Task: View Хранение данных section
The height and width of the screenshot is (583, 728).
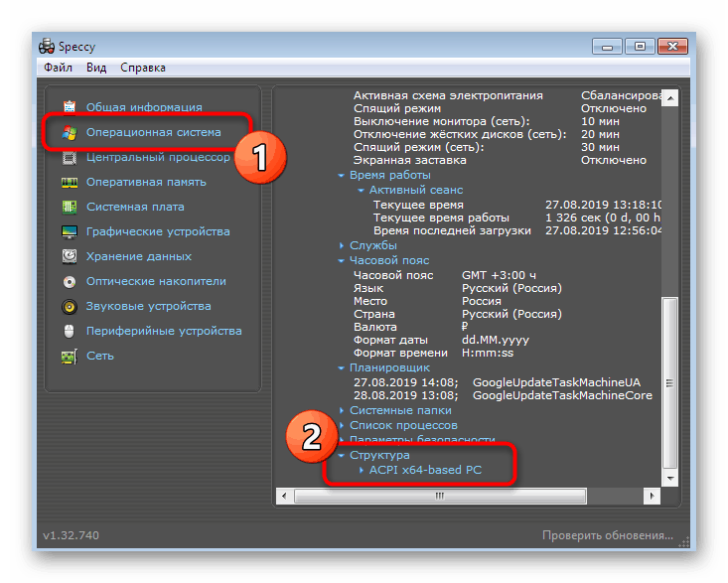Action: [x=139, y=256]
